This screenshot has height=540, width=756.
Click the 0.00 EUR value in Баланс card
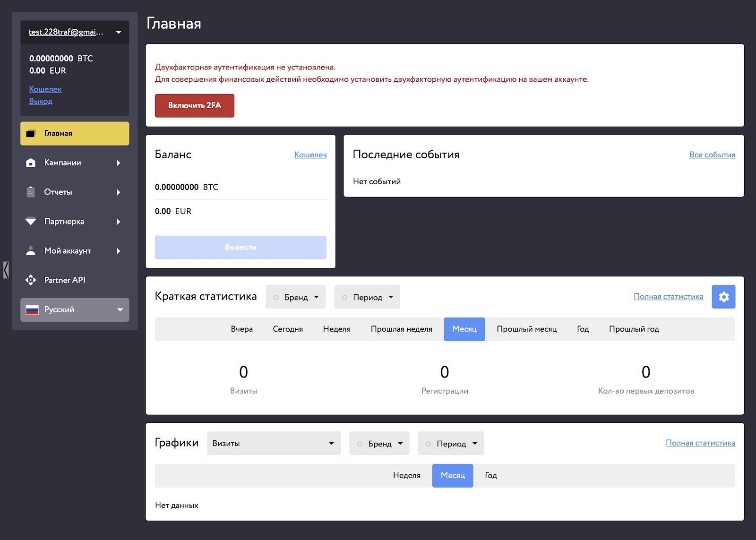tap(173, 211)
